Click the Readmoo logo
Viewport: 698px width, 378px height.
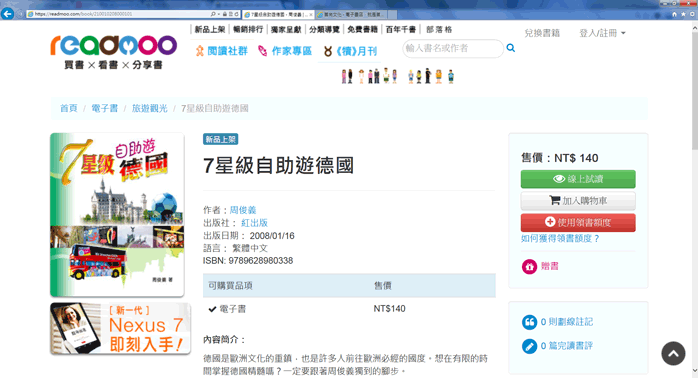point(114,51)
